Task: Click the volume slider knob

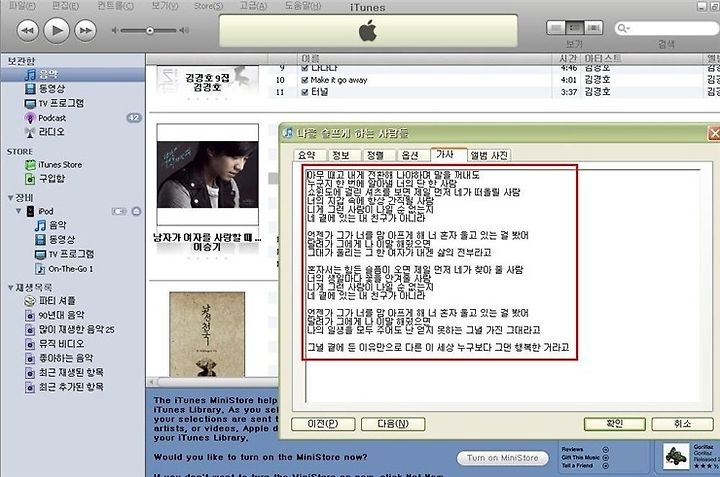Action: click(150, 31)
